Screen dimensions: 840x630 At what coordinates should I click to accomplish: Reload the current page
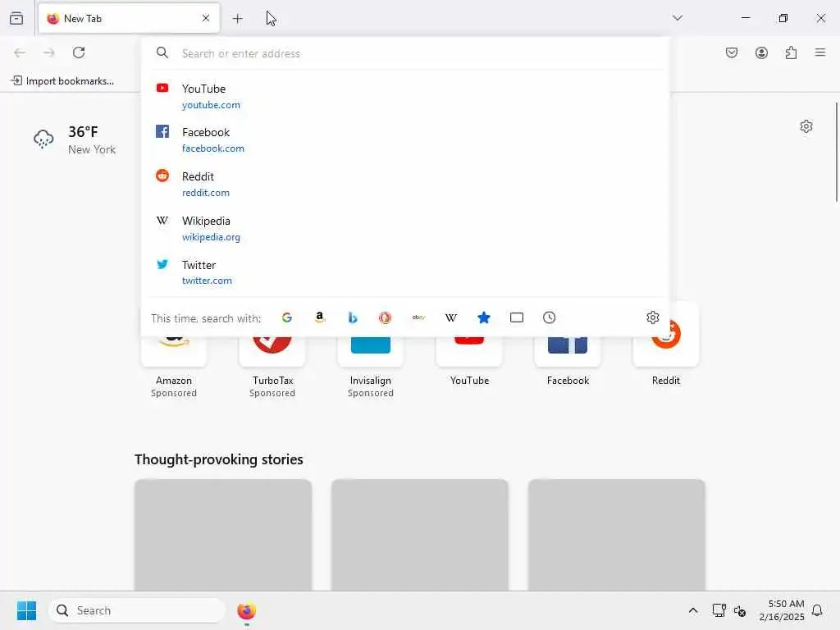pyautogui.click(x=79, y=52)
